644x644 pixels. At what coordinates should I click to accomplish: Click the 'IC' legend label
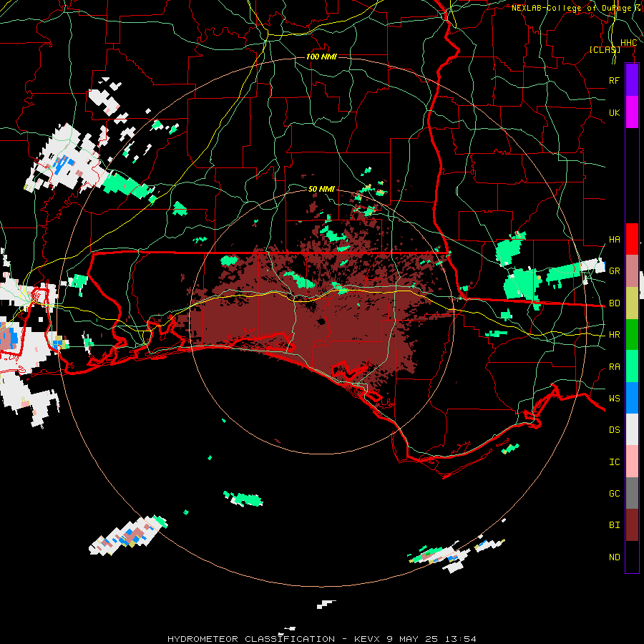(614, 462)
